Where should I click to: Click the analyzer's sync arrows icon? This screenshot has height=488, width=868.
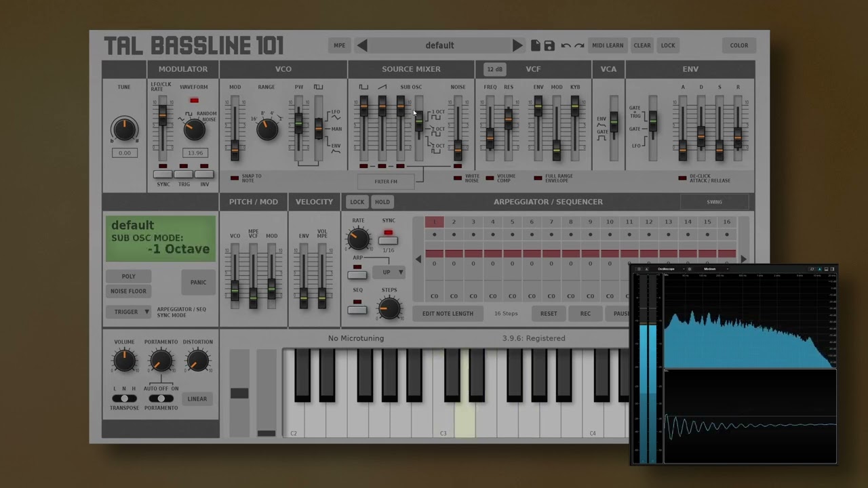click(812, 269)
